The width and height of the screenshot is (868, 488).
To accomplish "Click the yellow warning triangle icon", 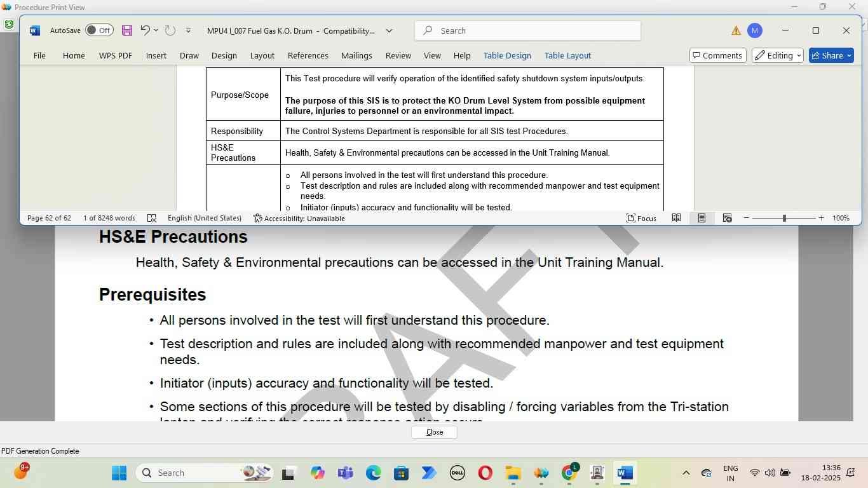I will [736, 30].
